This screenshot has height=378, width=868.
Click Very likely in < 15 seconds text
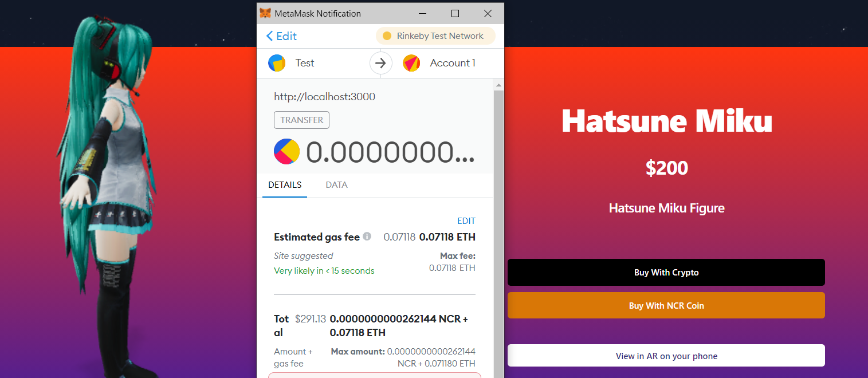click(324, 271)
